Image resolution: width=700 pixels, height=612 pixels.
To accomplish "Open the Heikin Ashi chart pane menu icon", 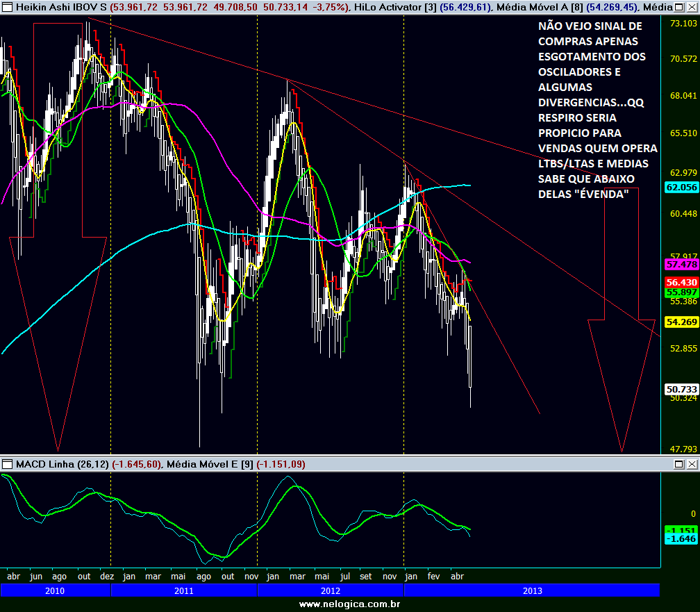I will point(7,7).
